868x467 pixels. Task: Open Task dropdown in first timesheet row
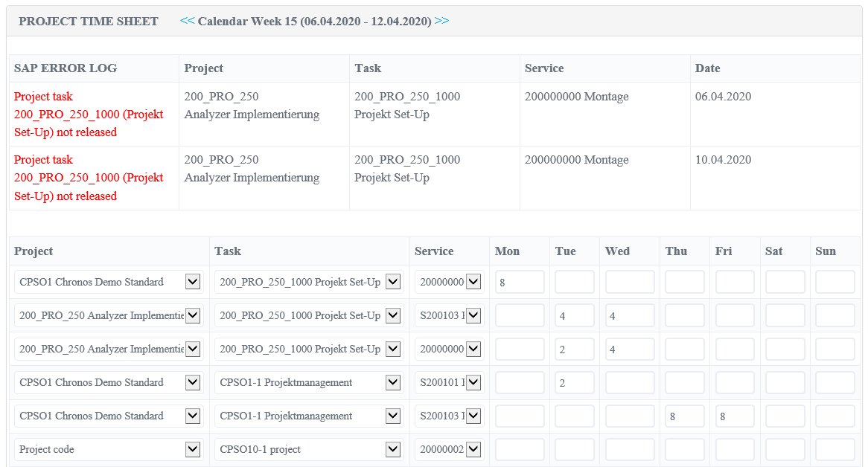[393, 282]
